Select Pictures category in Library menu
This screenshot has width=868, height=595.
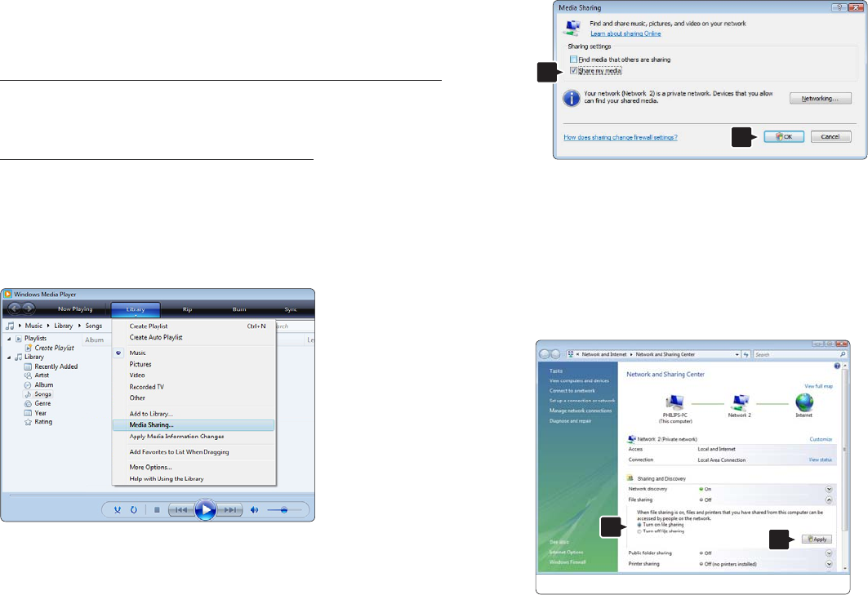pyautogui.click(x=194, y=364)
